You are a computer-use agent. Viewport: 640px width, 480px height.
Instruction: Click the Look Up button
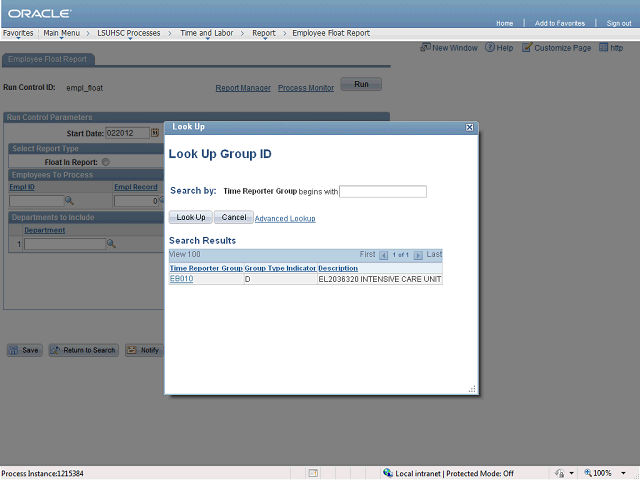[191, 217]
